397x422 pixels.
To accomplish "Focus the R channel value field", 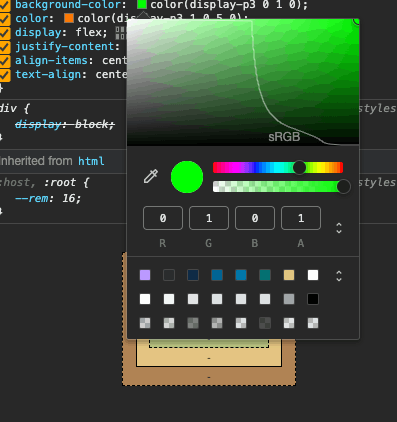I will 163,218.
